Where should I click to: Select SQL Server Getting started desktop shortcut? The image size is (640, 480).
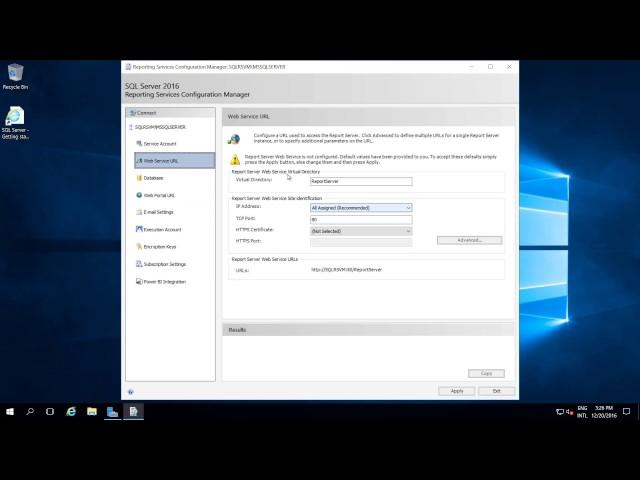pos(15,123)
